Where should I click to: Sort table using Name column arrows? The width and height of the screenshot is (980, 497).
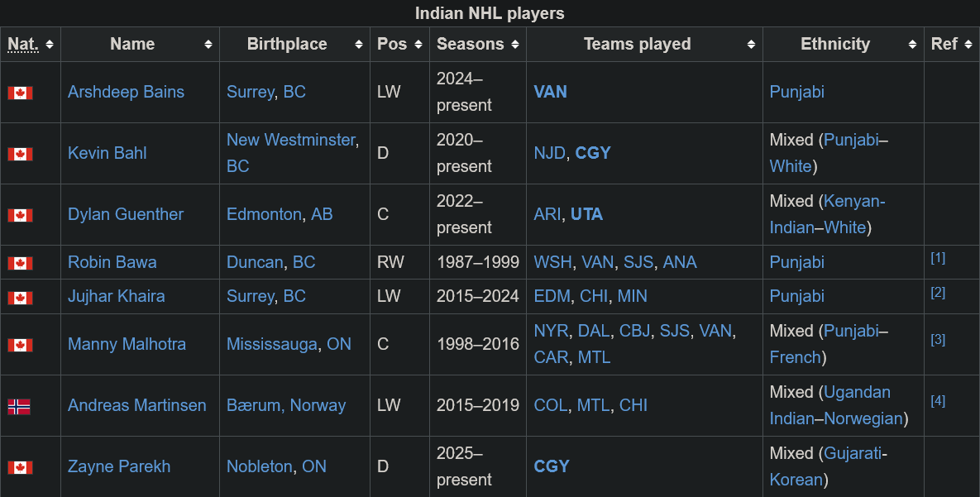tap(208, 45)
